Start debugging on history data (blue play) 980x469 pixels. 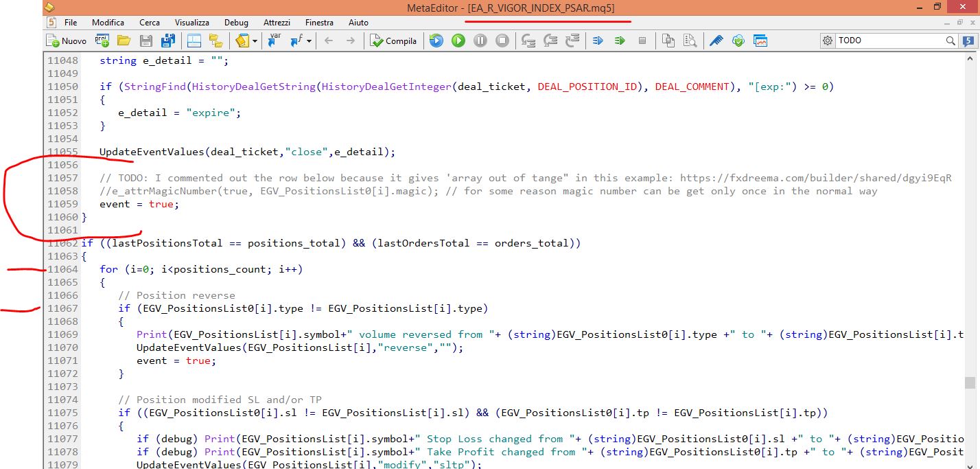[436, 41]
